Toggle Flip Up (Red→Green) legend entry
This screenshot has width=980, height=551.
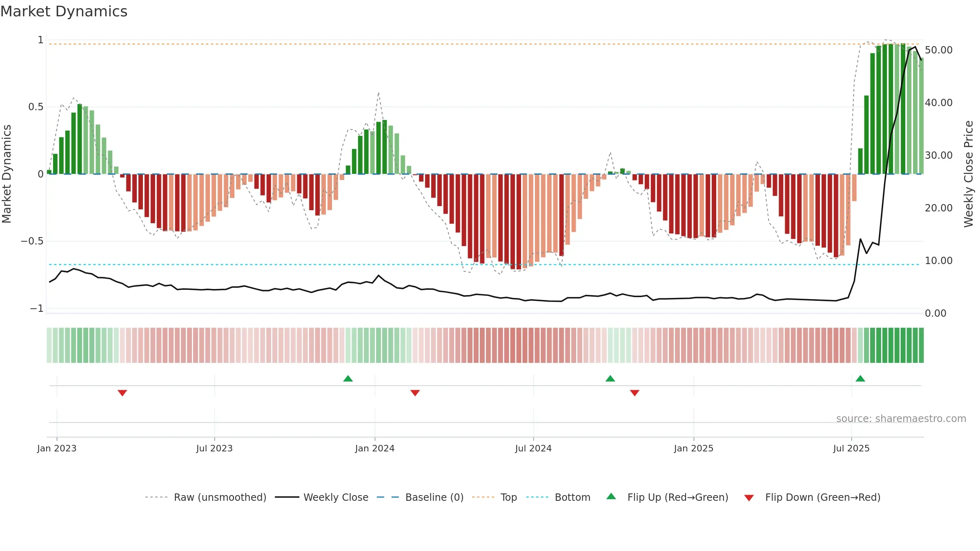click(x=667, y=497)
